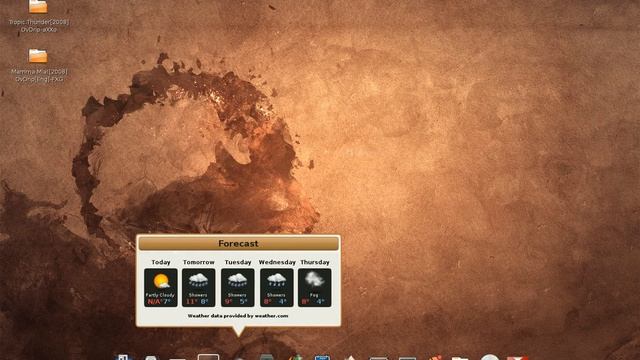Image resolution: width=640 pixels, height=360 pixels.
Task: Click the weather.com data attribution text
Action: (x=238, y=316)
